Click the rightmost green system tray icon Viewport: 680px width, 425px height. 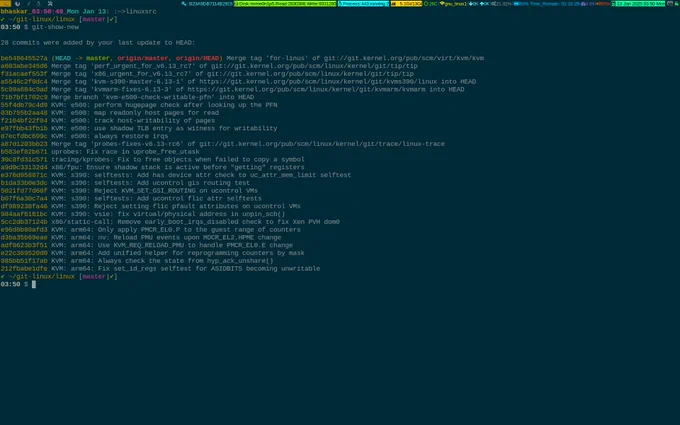[x=676, y=3]
